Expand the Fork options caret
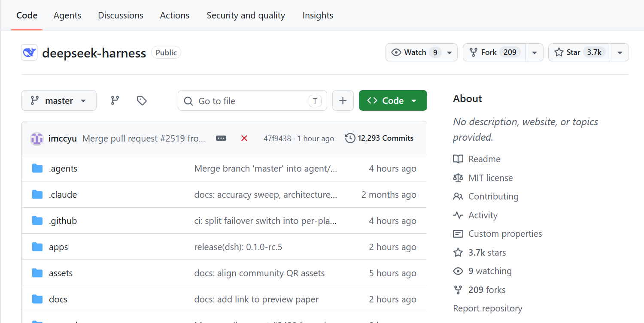The height and width of the screenshot is (323, 644). (x=535, y=52)
